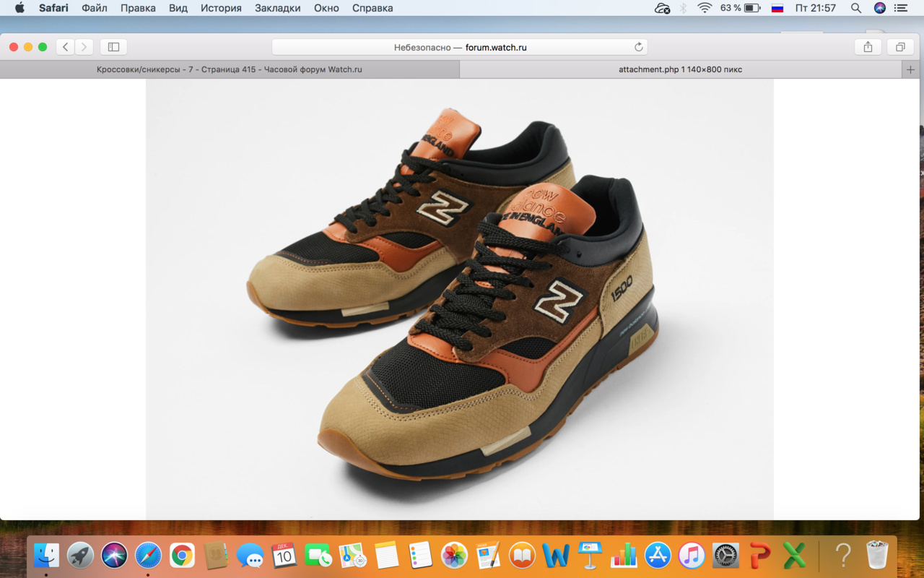The height and width of the screenshot is (578, 924).
Task: Open System Preferences from the Dock
Action: (x=725, y=556)
